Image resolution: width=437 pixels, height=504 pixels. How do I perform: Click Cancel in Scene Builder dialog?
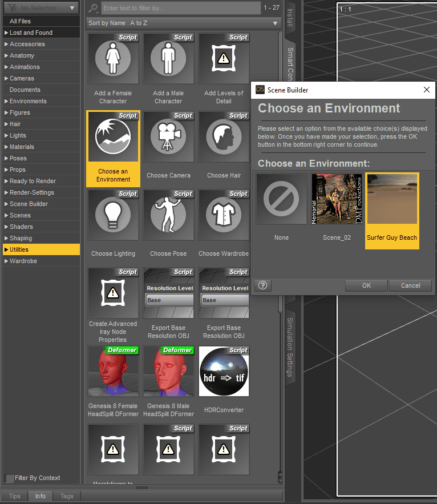[x=410, y=285]
